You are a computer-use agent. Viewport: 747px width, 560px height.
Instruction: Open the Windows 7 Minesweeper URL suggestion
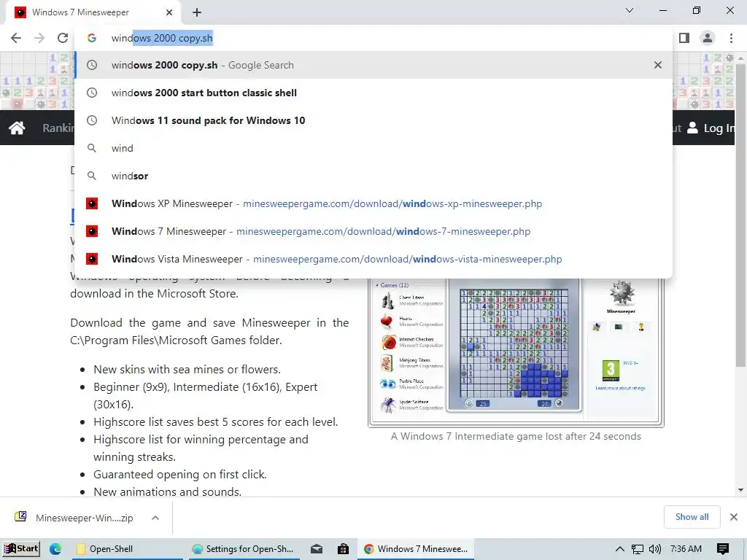tap(373, 231)
